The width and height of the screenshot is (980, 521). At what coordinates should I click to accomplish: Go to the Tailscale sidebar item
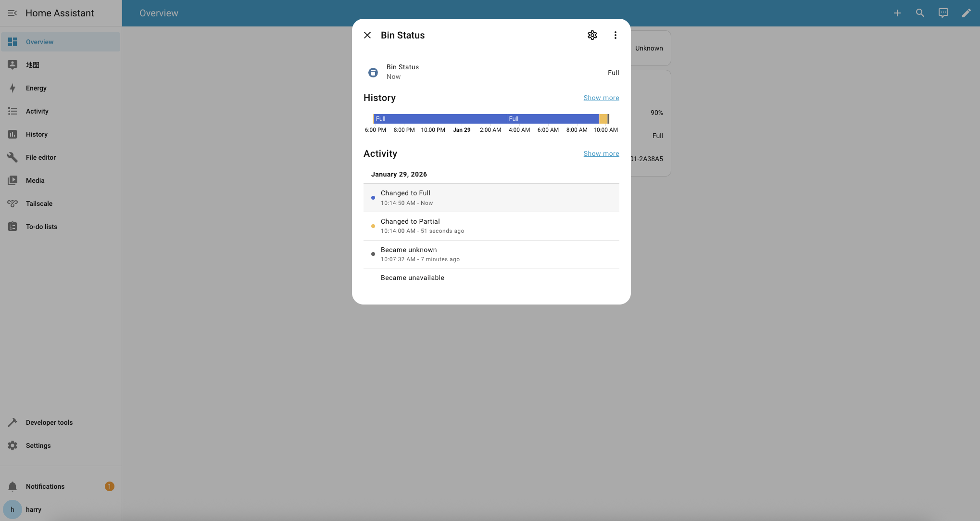click(x=39, y=203)
